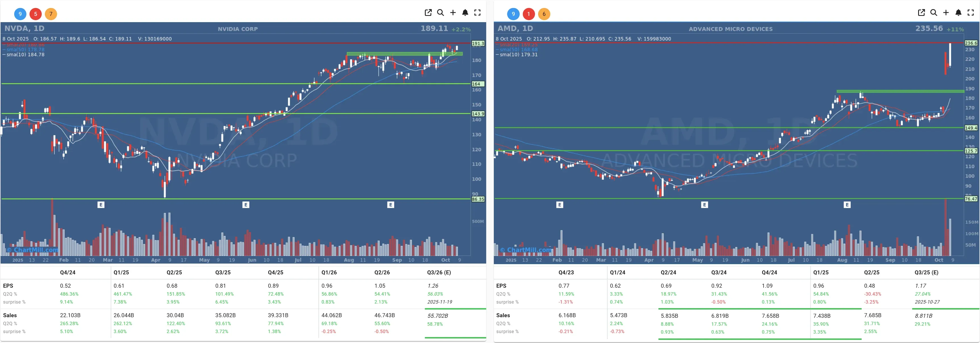
Task: Click the NVDA chart search magnifier icon
Action: tap(440, 12)
